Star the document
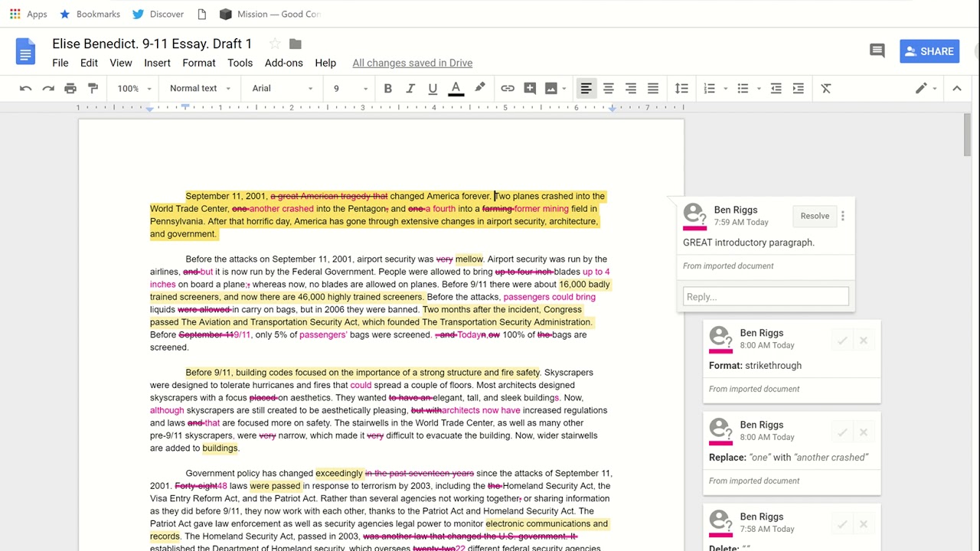 [275, 44]
